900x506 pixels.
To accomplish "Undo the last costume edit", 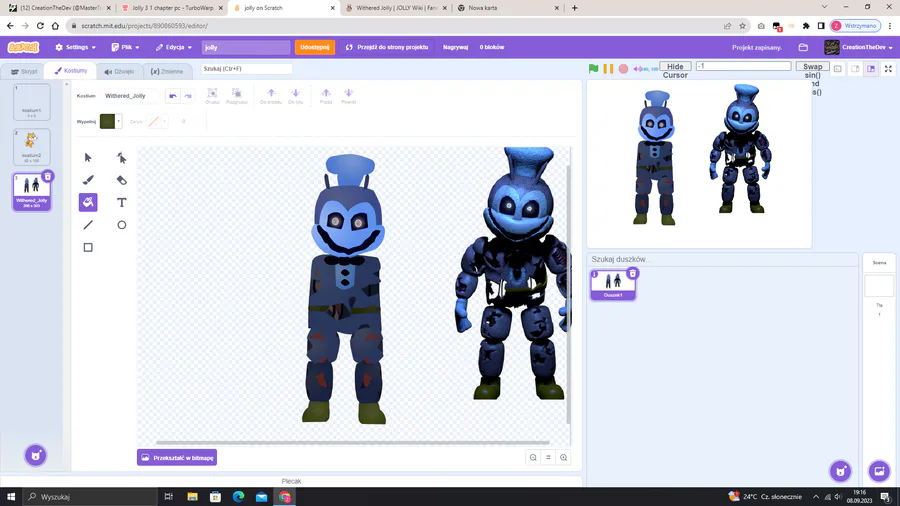I will 173,96.
